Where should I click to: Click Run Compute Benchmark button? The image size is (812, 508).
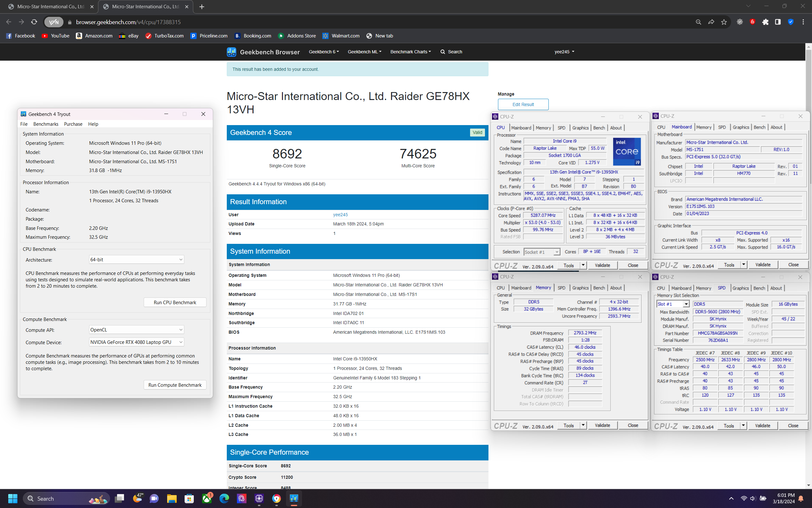click(175, 385)
